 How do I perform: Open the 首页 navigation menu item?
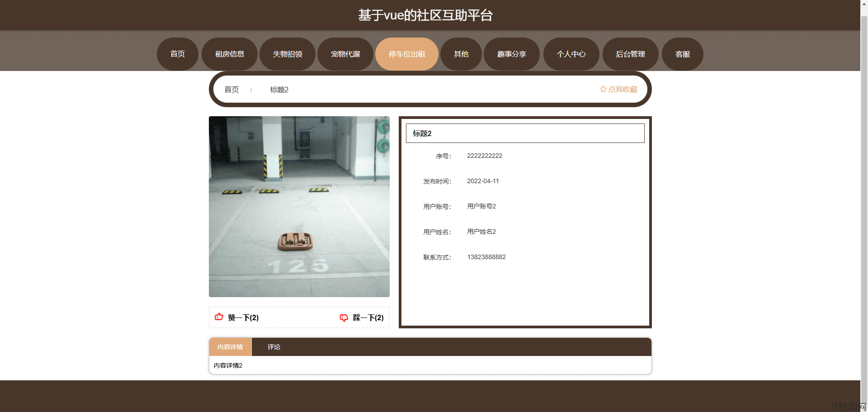tap(178, 54)
